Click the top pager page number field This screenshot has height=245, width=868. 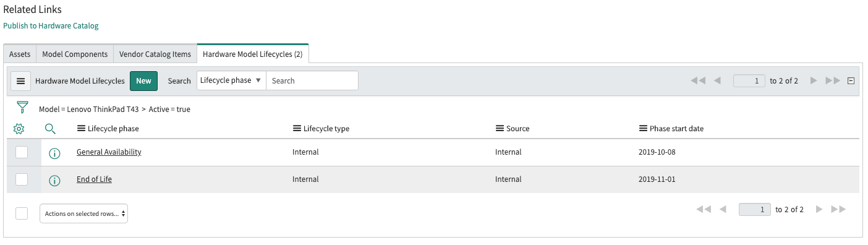pos(749,81)
